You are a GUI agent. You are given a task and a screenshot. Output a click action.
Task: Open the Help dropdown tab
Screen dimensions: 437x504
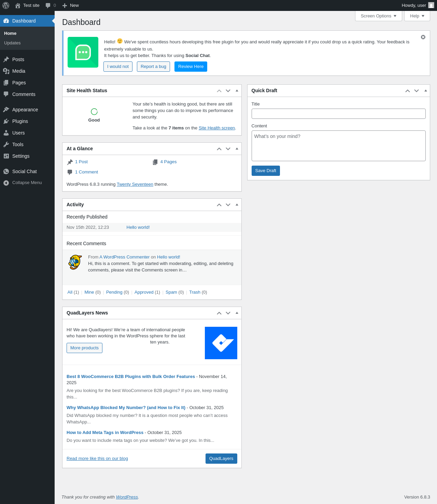tap(417, 16)
